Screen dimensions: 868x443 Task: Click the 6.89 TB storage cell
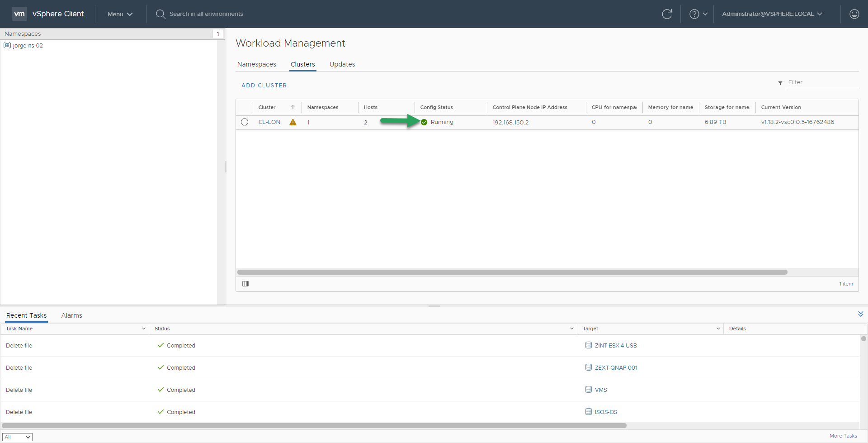coord(716,122)
